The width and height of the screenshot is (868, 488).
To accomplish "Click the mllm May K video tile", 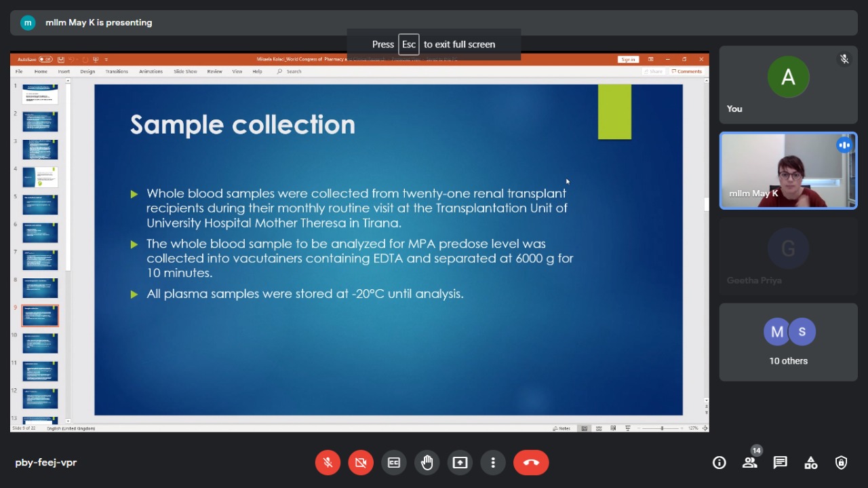I will pyautogui.click(x=788, y=170).
